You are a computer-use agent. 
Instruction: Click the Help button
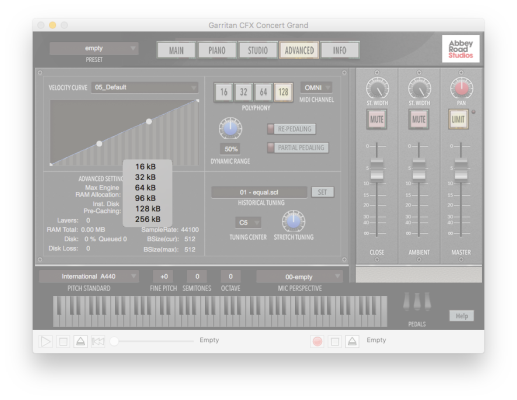click(462, 316)
